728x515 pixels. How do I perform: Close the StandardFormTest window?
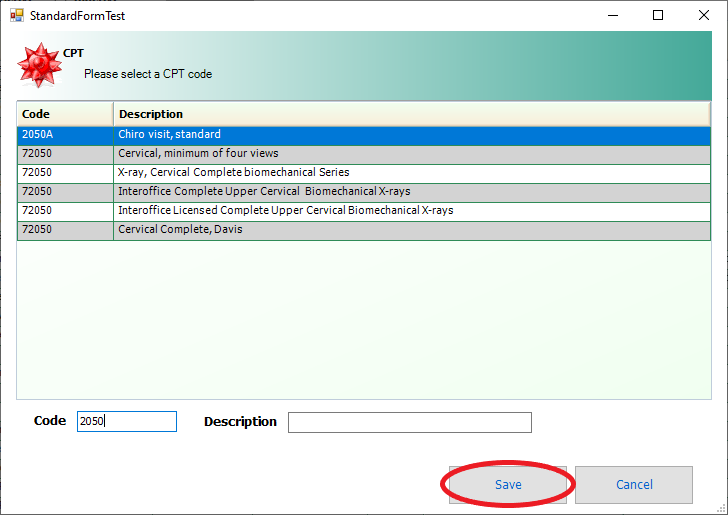point(703,15)
